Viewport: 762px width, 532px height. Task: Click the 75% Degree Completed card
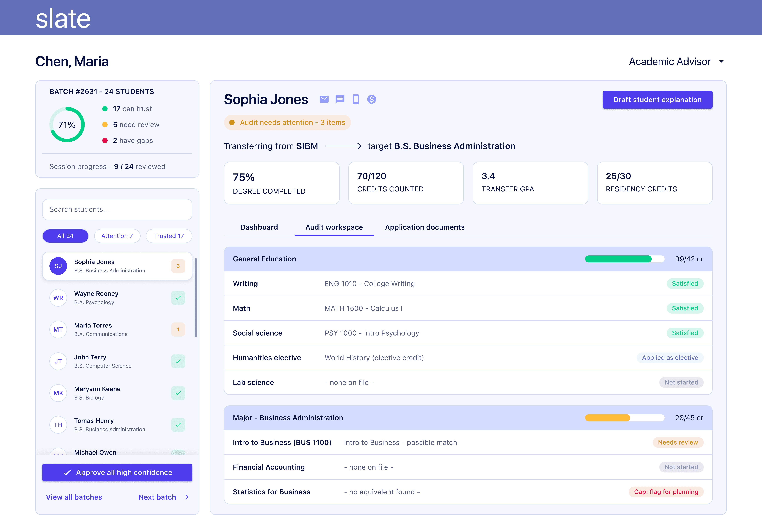(x=282, y=183)
